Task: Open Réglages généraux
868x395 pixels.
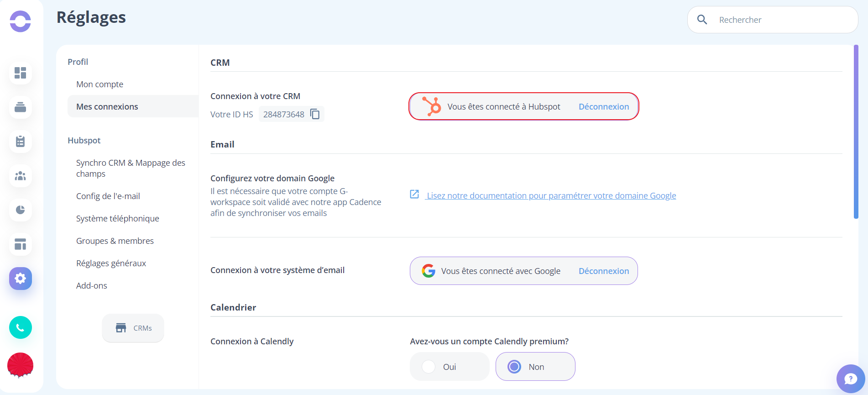Action: (x=111, y=263)
